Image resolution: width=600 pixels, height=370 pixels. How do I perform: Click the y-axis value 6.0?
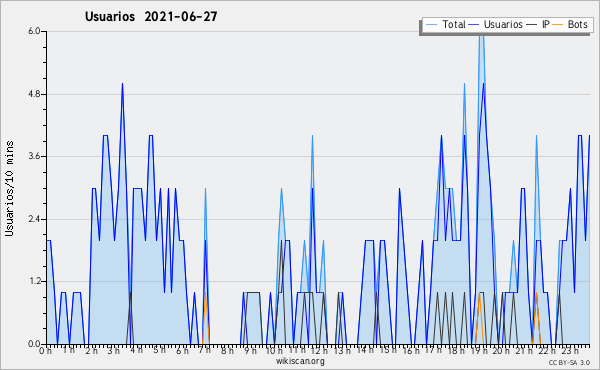[34, 31]
